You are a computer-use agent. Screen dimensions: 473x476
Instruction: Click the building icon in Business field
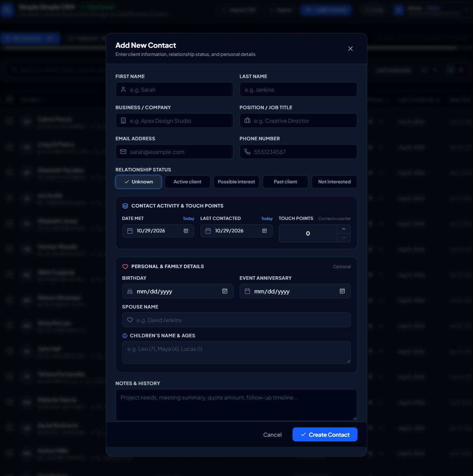pyautogui.click(x=123, y=120)
